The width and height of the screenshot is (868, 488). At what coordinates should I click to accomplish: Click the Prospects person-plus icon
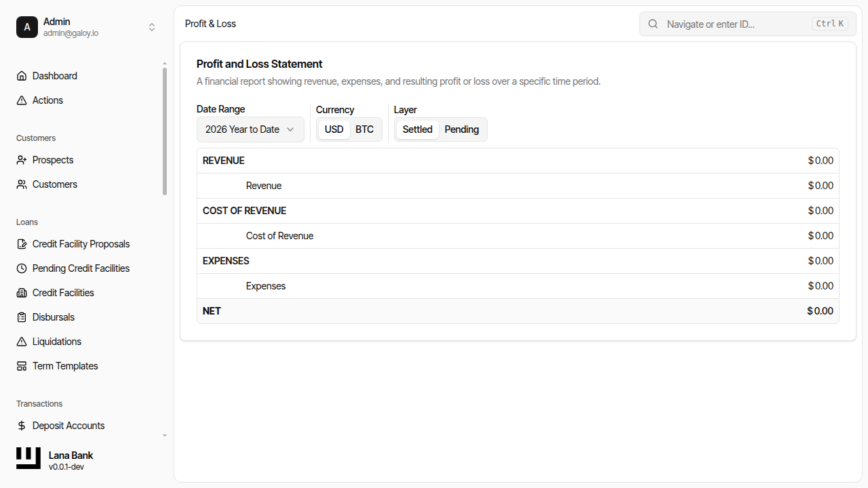click(x=22, y=160)
